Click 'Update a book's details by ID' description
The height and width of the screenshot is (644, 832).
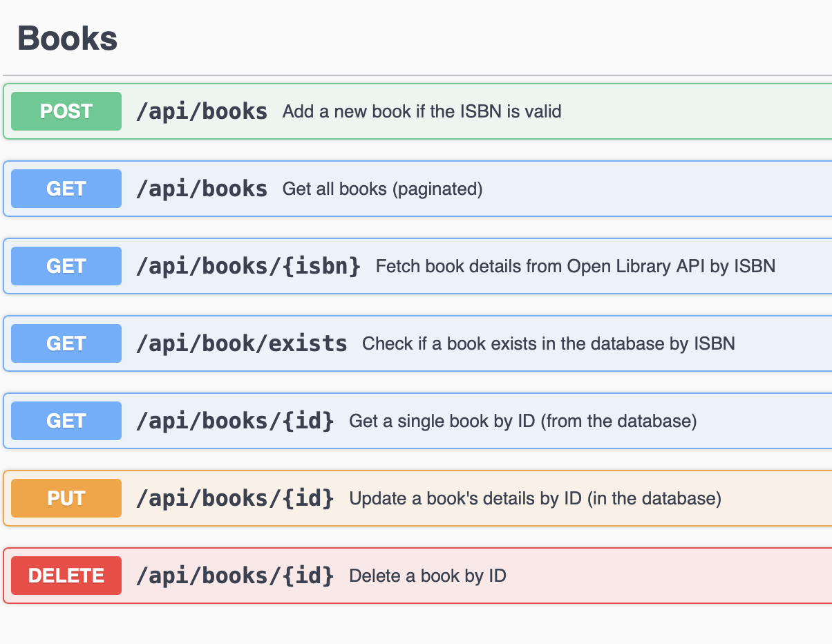point(535,498)
